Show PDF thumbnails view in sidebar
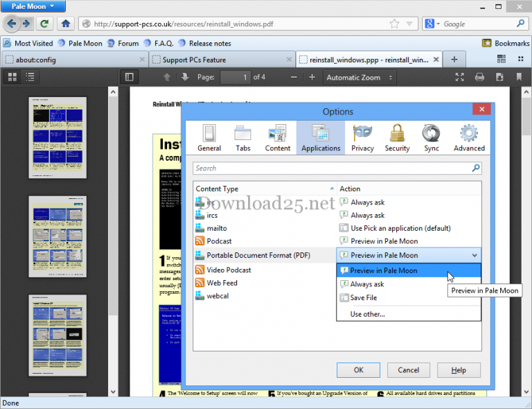 click(x=12, y=77)
